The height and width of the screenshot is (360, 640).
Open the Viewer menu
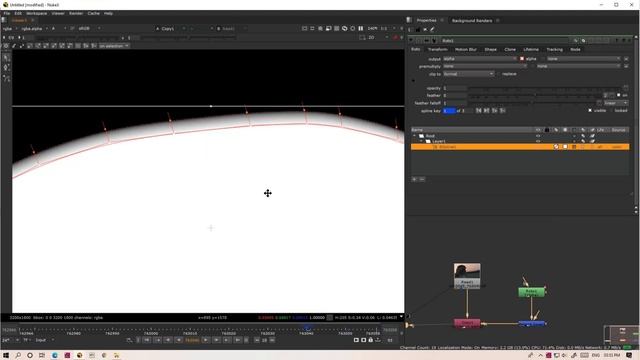tap(58, 13)
